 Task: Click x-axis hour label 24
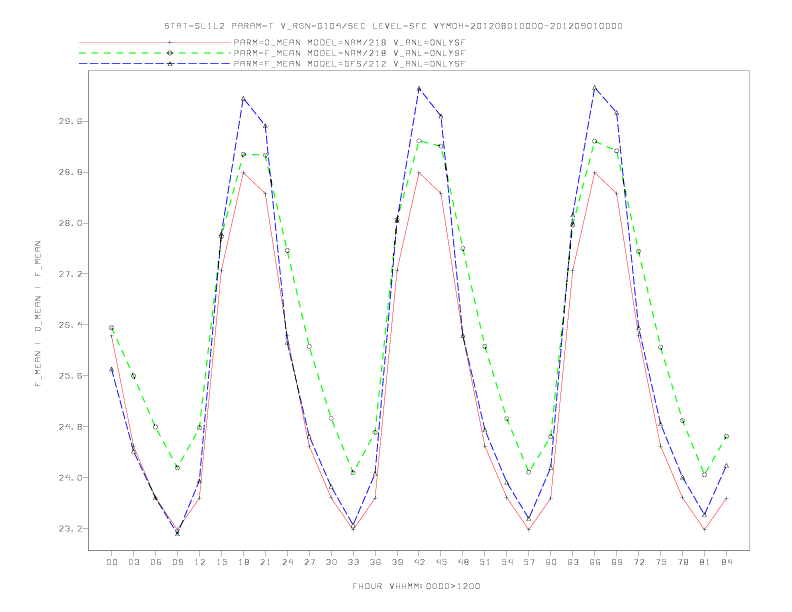coord(287,562)
